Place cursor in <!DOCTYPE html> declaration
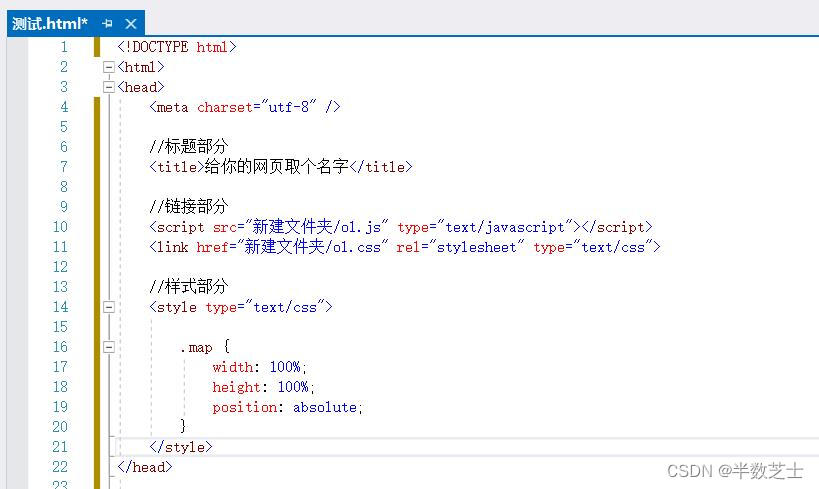Image resolution: width=819 pixels, height=489 pixels. (177, 47)
